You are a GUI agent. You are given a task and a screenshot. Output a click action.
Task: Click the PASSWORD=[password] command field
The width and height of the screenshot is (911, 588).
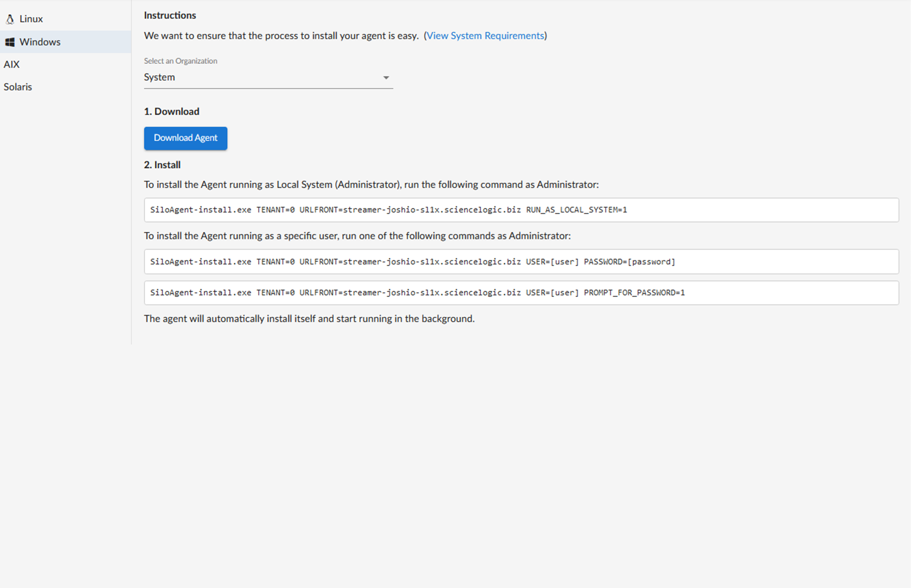click(x=521, y=262)
